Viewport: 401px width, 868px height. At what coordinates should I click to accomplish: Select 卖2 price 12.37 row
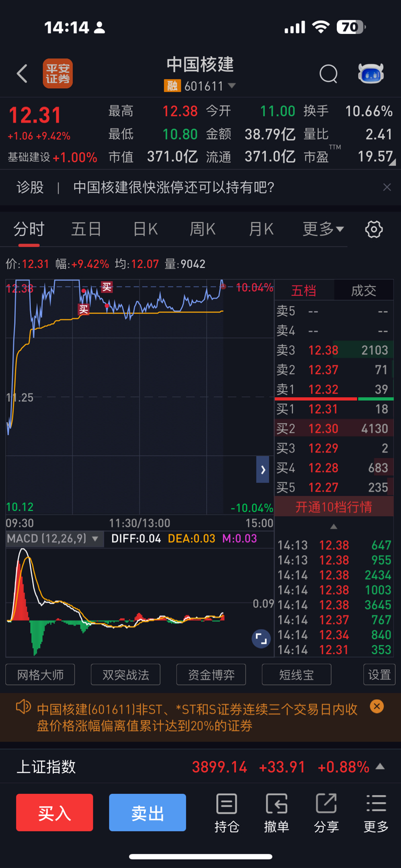pyautogui.click(x=334, y=370)
